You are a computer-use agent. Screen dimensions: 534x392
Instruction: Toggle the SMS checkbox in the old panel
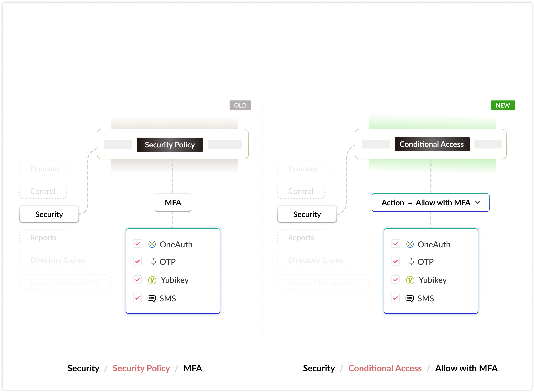tap(138, 298)
